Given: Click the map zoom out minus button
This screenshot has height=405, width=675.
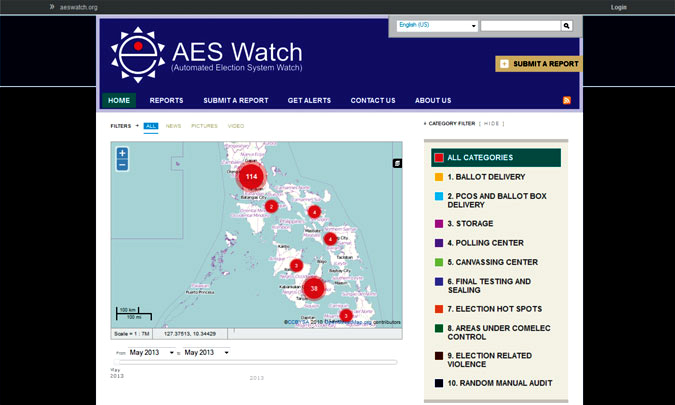Looking at the screenshot, I should [x=122, y=165].
